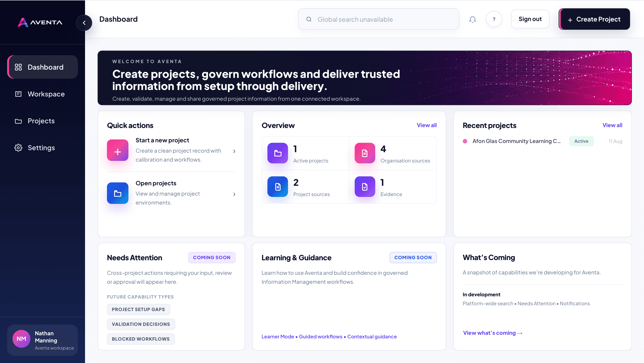Click the Start a new project title
Screen dimensions: 644x363
[x=162, y=140]
